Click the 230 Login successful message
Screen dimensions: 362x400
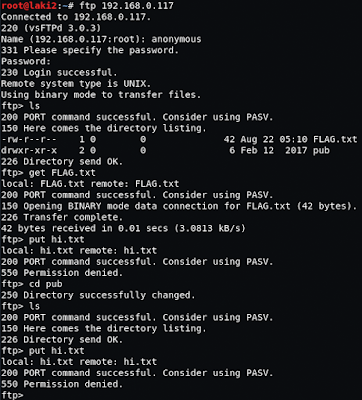coord(57,72)
